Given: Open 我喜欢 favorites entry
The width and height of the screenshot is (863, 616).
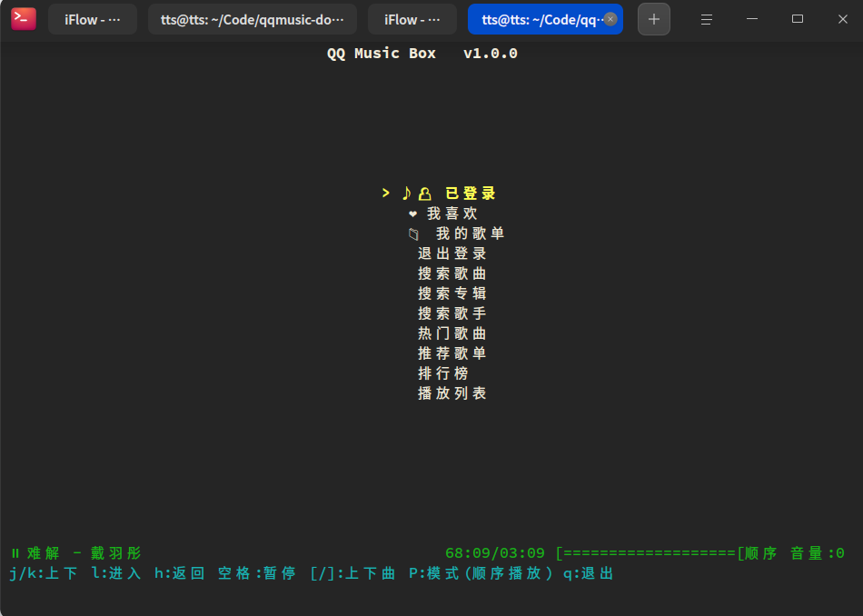Looking at the screenshot, I should point(451,214).
